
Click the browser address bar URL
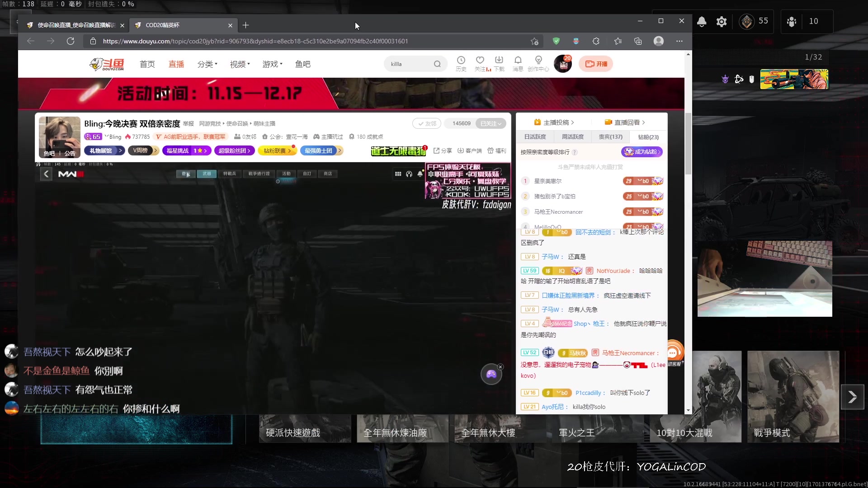(x=255, y=41)
